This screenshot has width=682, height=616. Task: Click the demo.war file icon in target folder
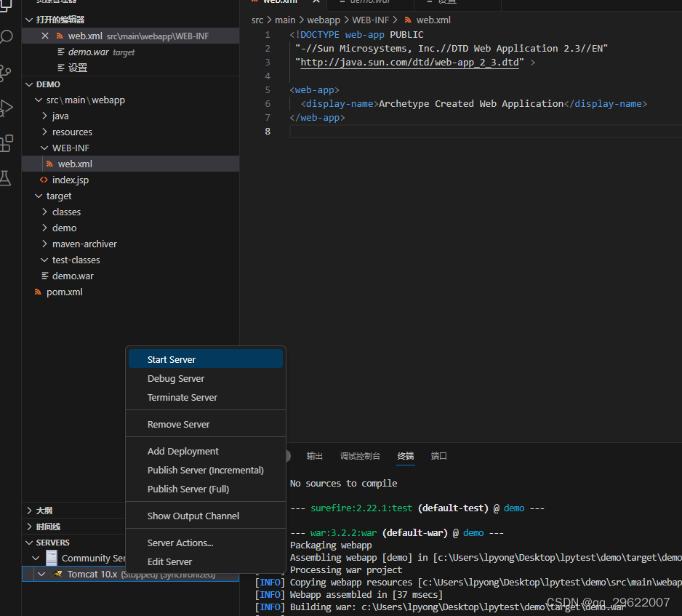point(45,276)
